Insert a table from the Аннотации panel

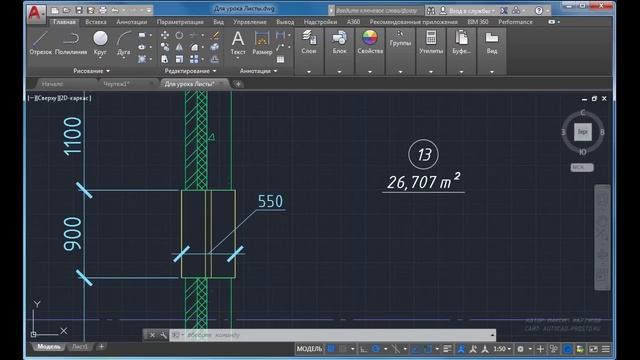(x=280, y=60)
